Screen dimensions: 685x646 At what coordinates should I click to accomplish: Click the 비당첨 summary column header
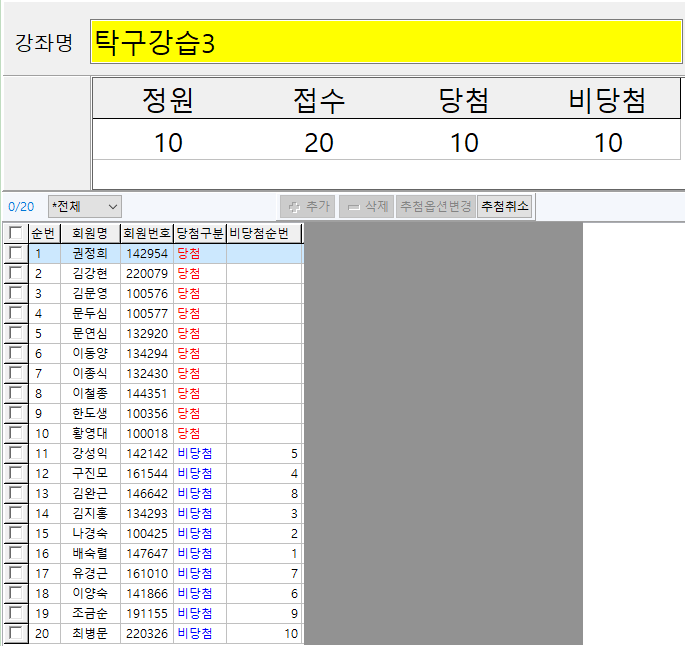tap(608, 100)
